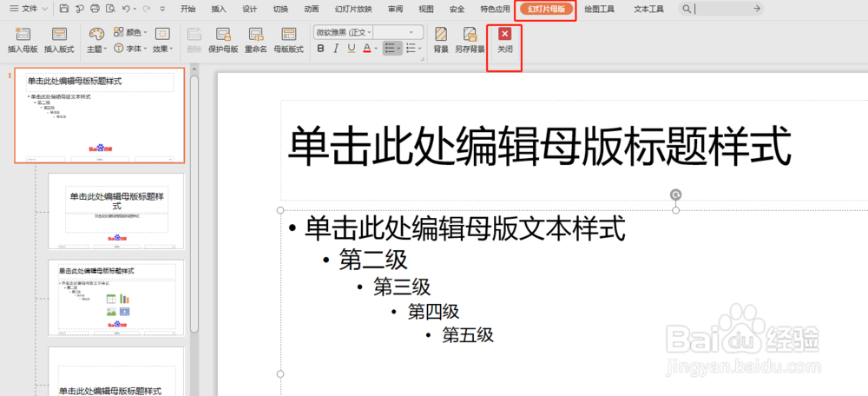This screenshot has height=396, width=868.
Task: Select 幻灯片母版 (Slide Master) tab
Action: click(546, 9)
